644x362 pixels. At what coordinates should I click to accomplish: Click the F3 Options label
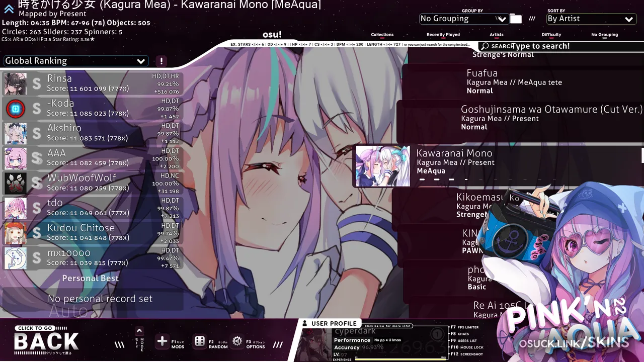point(256,344)
